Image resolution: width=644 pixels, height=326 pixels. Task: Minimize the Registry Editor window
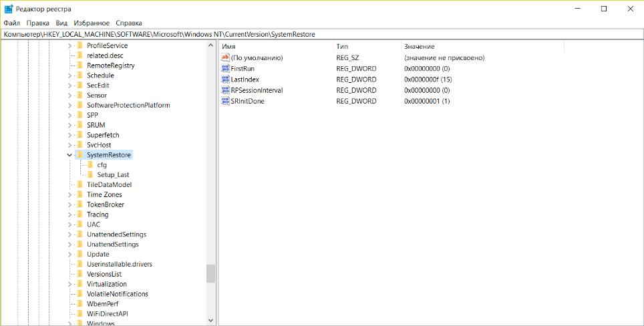click(577, 9)
